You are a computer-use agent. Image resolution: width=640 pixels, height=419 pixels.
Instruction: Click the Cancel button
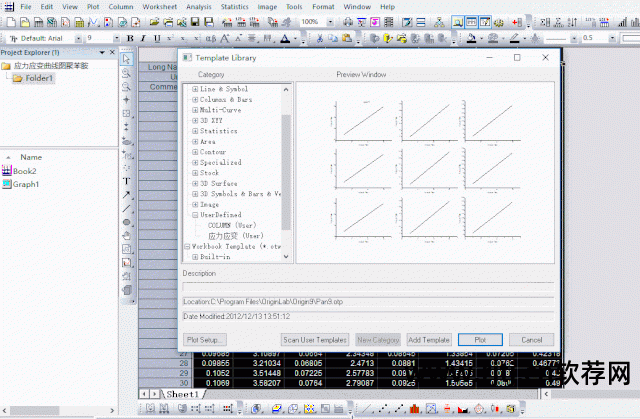coord(531,339)
